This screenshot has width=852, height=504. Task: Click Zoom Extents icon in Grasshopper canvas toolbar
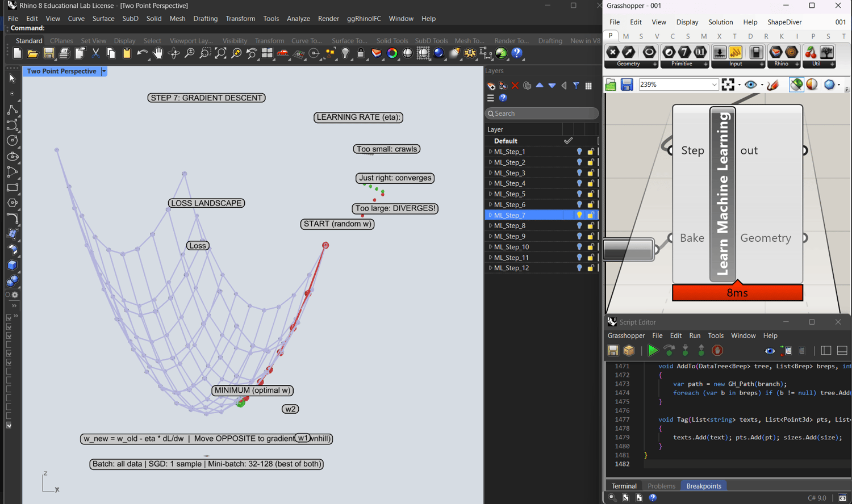pyautogui.click(x=728, y=85)
